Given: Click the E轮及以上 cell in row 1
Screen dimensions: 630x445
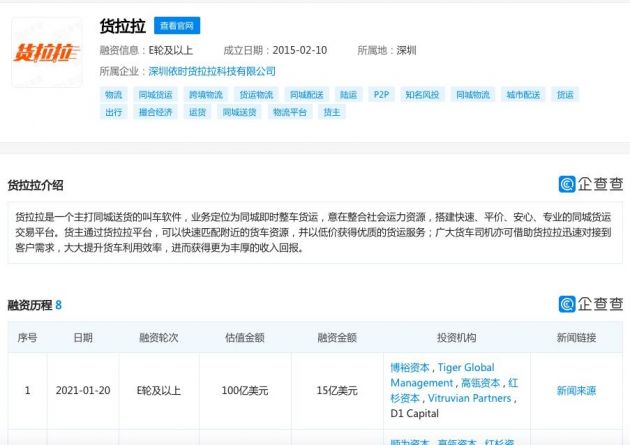Looking at the screenshot, I should pyautogui.click(x=159, y=391).
